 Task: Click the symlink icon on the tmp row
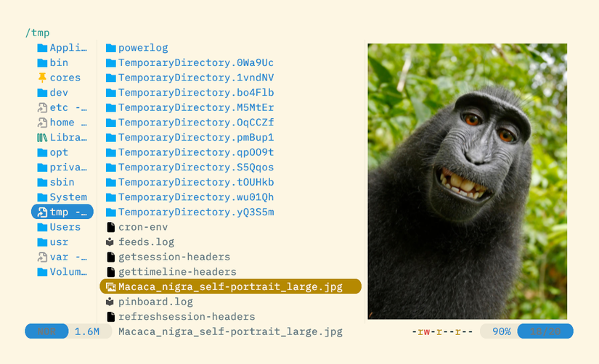(x=42, y=212)
